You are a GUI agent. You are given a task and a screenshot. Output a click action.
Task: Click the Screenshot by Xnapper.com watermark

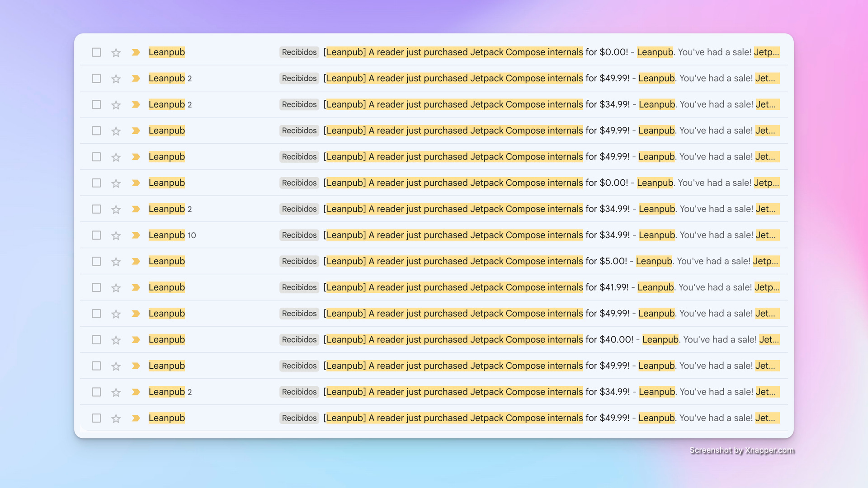tap(741, 450)
